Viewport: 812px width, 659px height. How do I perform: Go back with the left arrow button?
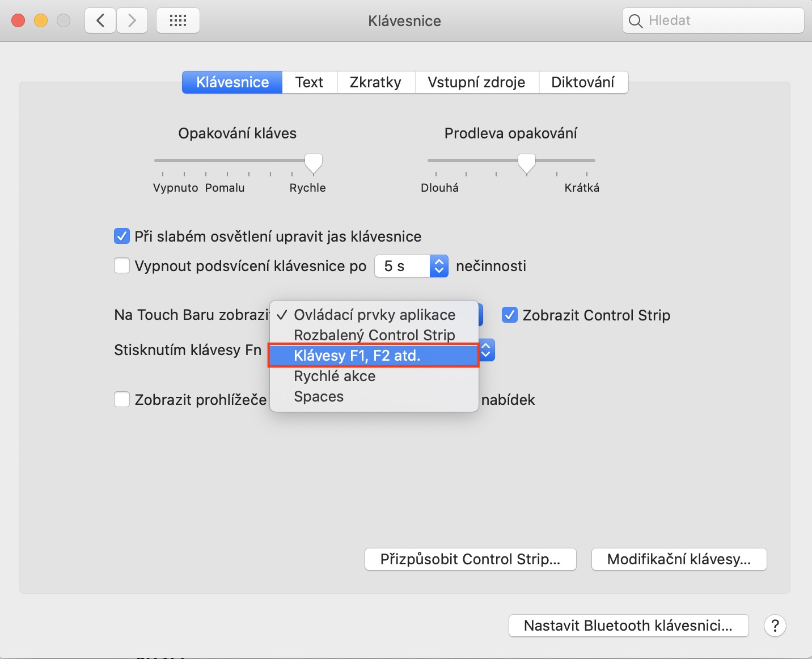[x=100, y=21]
